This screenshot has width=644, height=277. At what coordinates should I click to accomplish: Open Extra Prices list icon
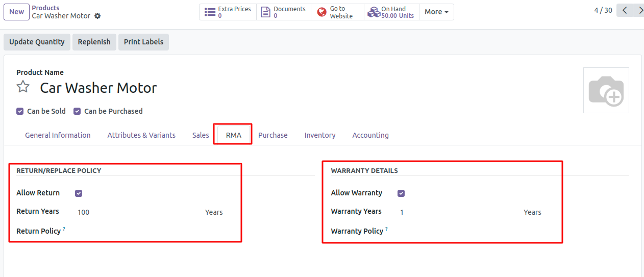[210, 12]
